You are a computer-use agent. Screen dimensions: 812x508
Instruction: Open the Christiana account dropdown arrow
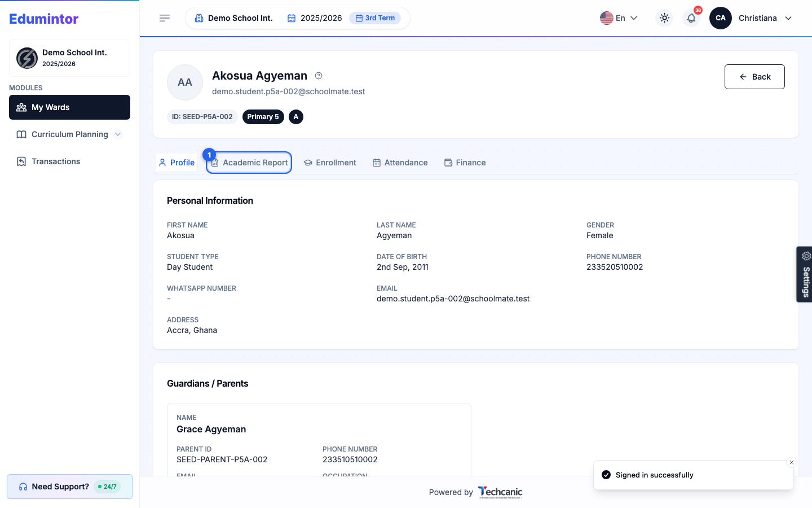[788, 18]
